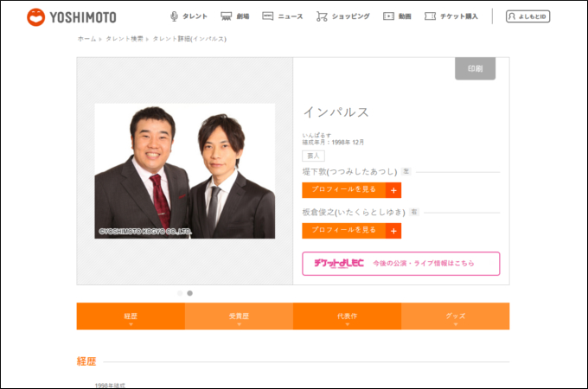Image resolution: width=588 pixels, height=389 pixels.
Task: Click the user icon in よしもとID button
Action: [x=512, y=16]
